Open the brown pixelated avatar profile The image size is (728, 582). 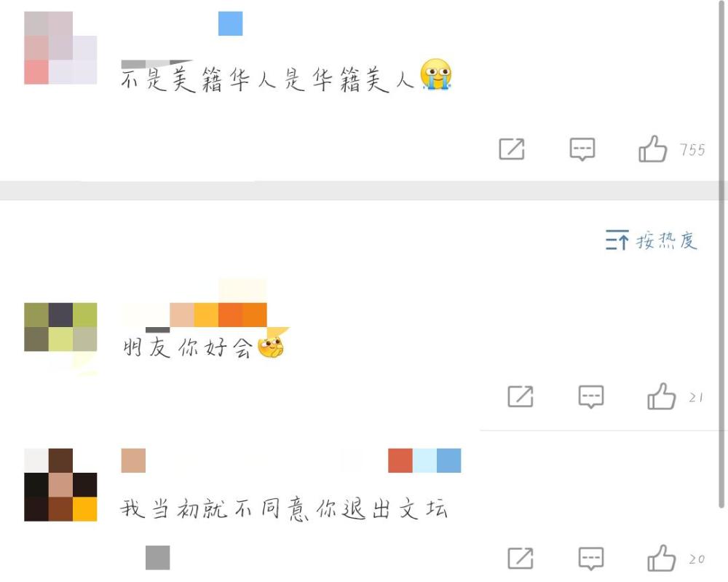pyautogui.click(x=60, y=485)
